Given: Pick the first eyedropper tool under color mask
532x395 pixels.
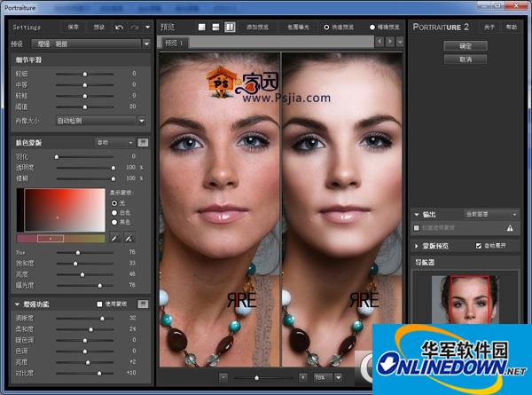Looking at the screenshot, I should coord(114,238).
